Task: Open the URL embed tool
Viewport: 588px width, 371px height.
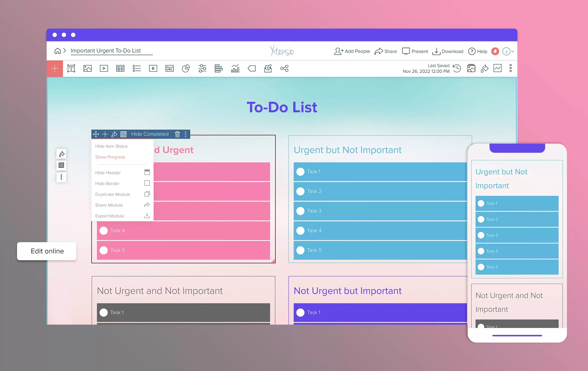Action: [x=169, y=68]
